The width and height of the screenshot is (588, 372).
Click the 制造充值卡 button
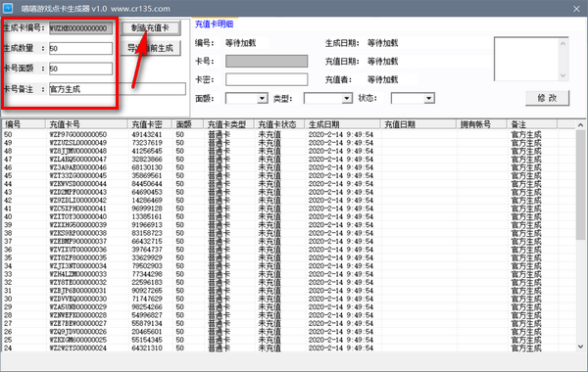pyautogui.click(x=151, y=28)
